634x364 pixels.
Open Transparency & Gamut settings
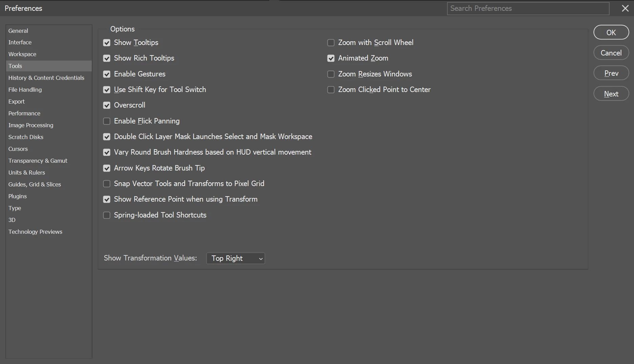49,161
